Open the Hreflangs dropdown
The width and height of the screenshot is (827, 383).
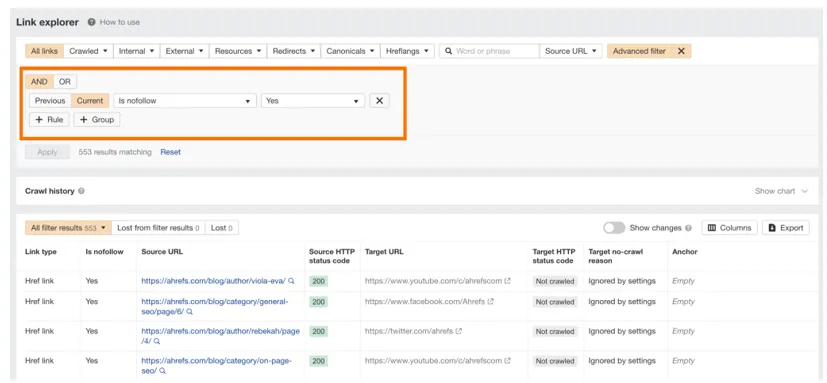(x=407, y=51)
